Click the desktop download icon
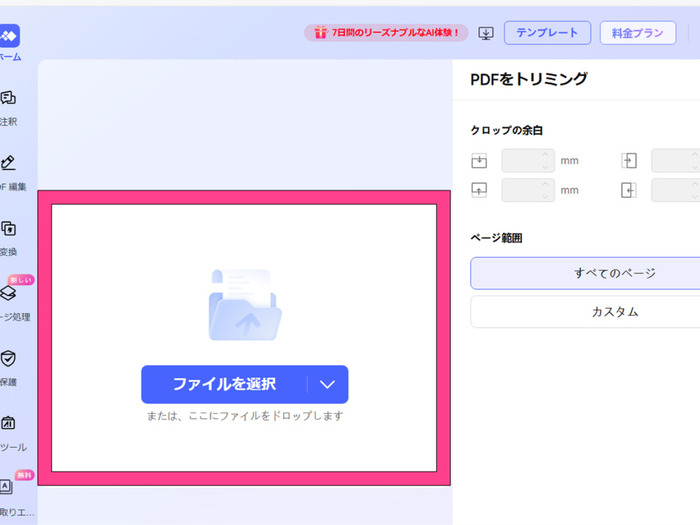This screenshot has height=525, width=700. 486,33
